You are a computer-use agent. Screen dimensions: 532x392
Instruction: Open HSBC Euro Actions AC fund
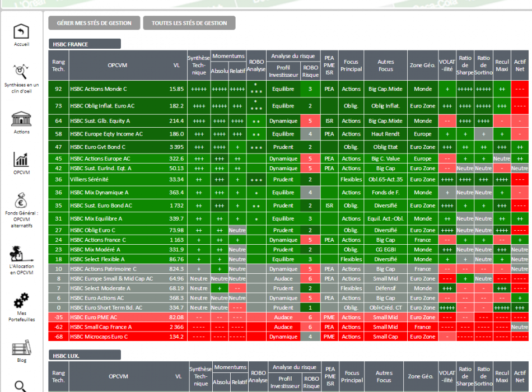tap(97, 298)
